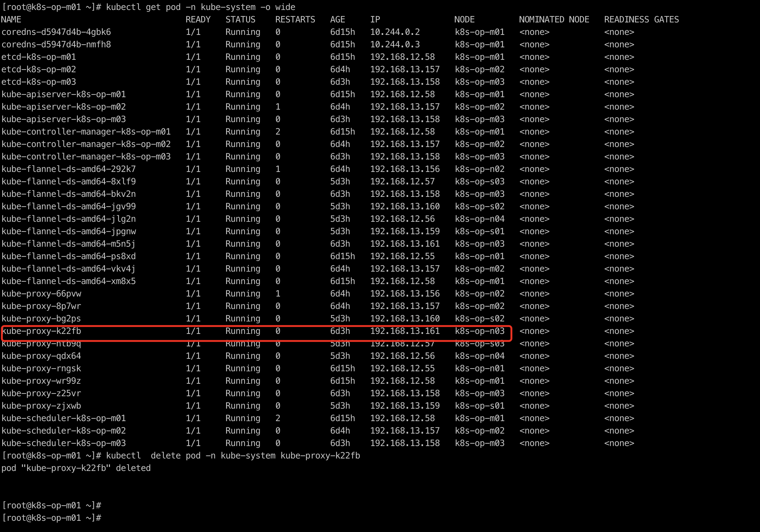Click IP 192.168.13.161 in kube-proxy-k22fb row
Viewport: 760px width, 532px height.
point(405,331)
